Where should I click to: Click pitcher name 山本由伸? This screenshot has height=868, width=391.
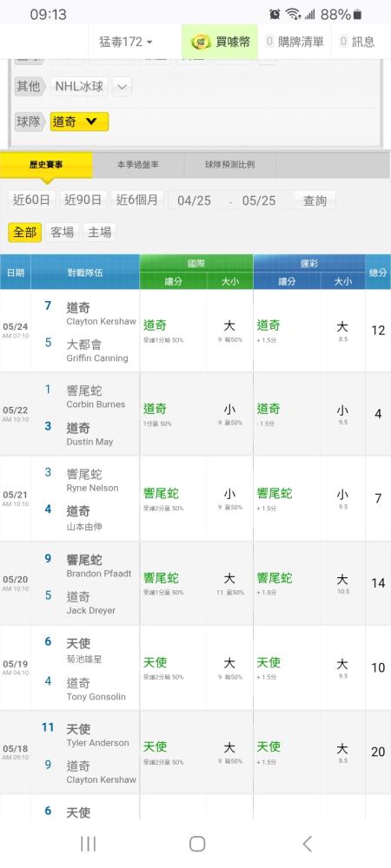point(84,526)
